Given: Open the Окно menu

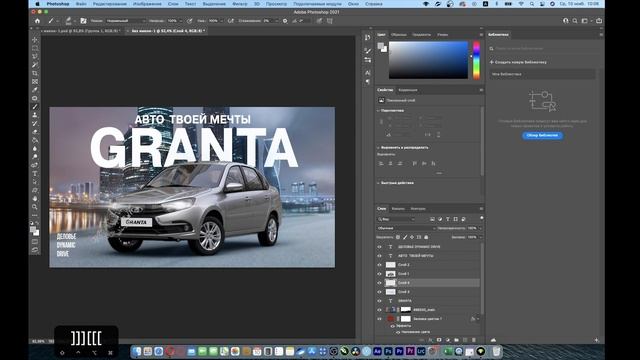Looking at the screenshot, I should click(x=353, y=4).
